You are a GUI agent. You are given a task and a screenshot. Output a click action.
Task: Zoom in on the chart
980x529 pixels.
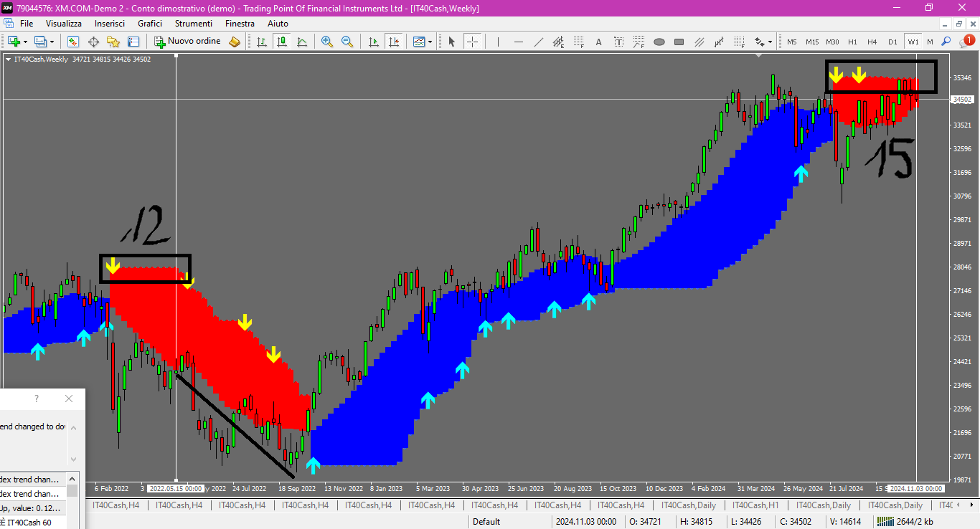click(x=327, y=42)
